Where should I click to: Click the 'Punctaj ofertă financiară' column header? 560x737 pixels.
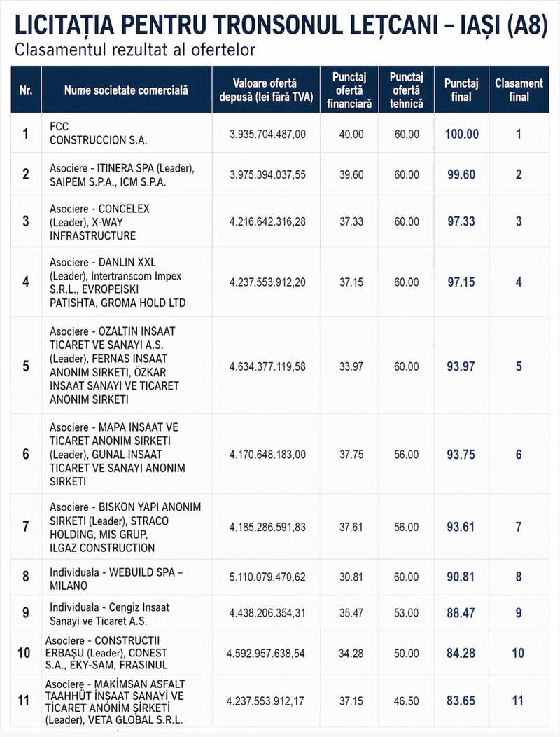tap(349, 90)
